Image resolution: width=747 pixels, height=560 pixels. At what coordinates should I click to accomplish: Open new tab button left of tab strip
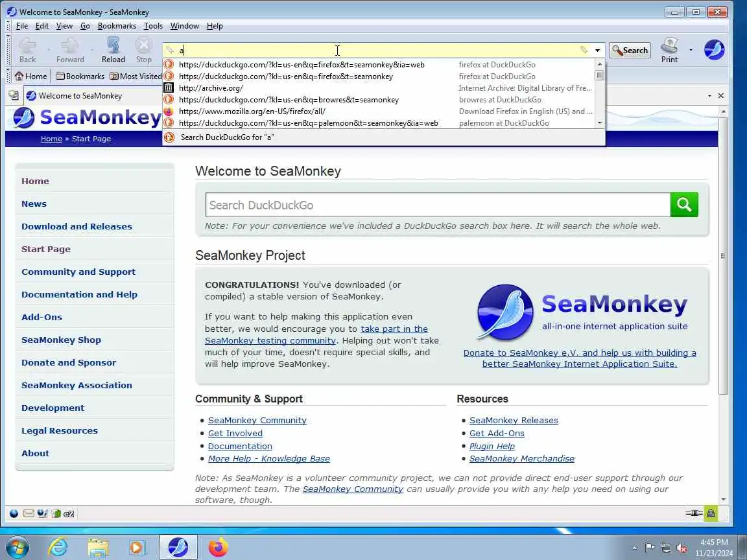(14, 95)
